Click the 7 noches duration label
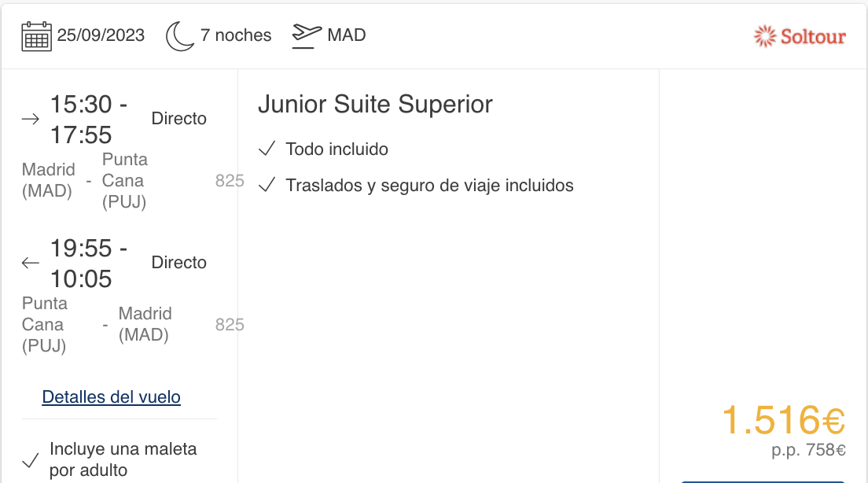The height and width of the screenshot is (483, 868). [x=236, y=35]
